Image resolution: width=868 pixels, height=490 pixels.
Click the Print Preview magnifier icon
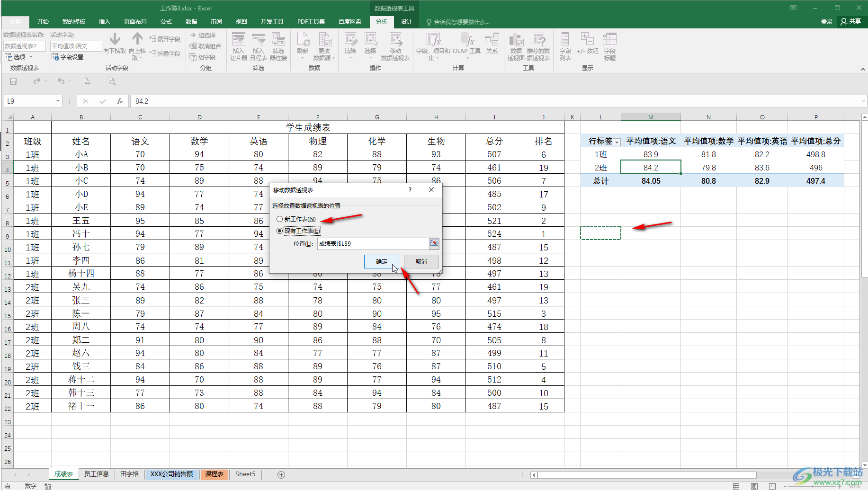112,81
